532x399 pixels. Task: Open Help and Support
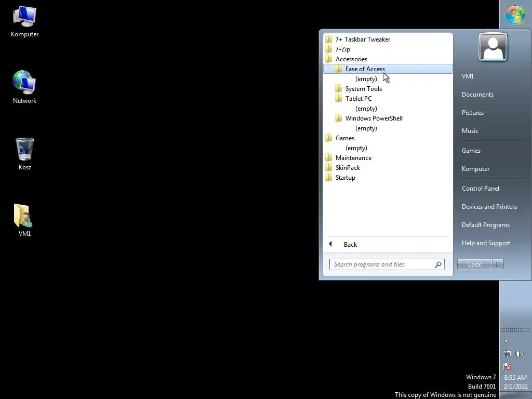pos(486,243)
